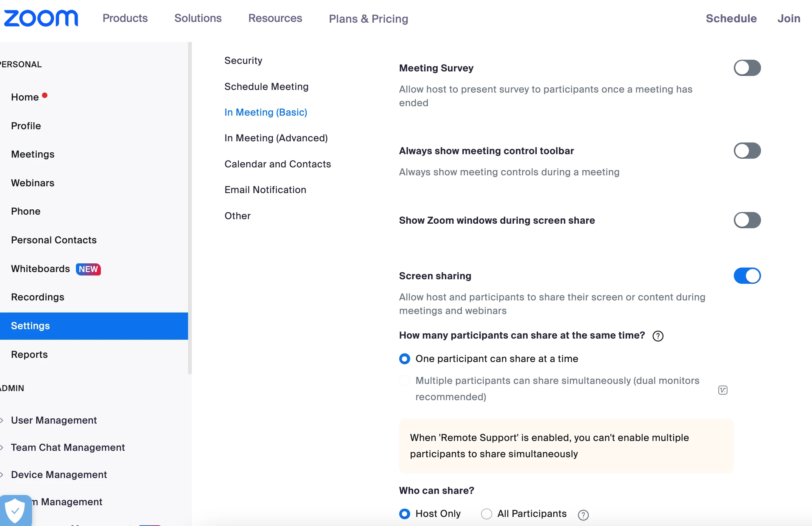Toggle Show Zoom windows during screen share
Viewport: 812px width, 526px height.
747,220
